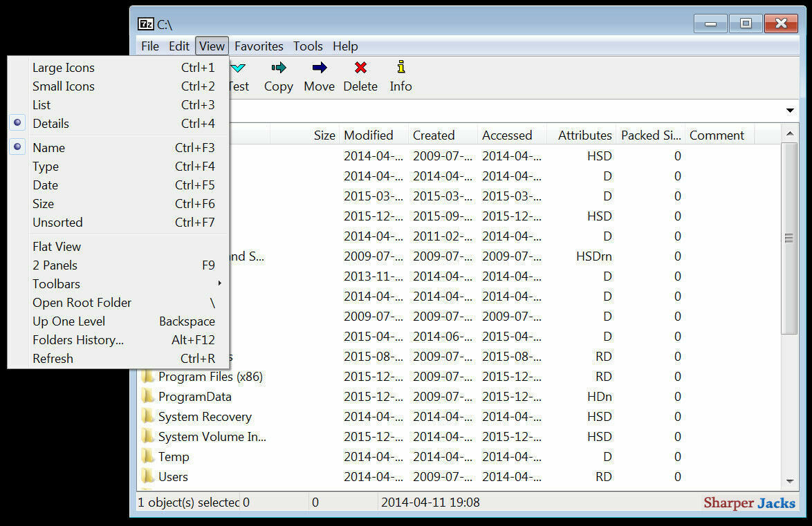Sort by the Size column header
Screen dimensions: 812x526
304,135
